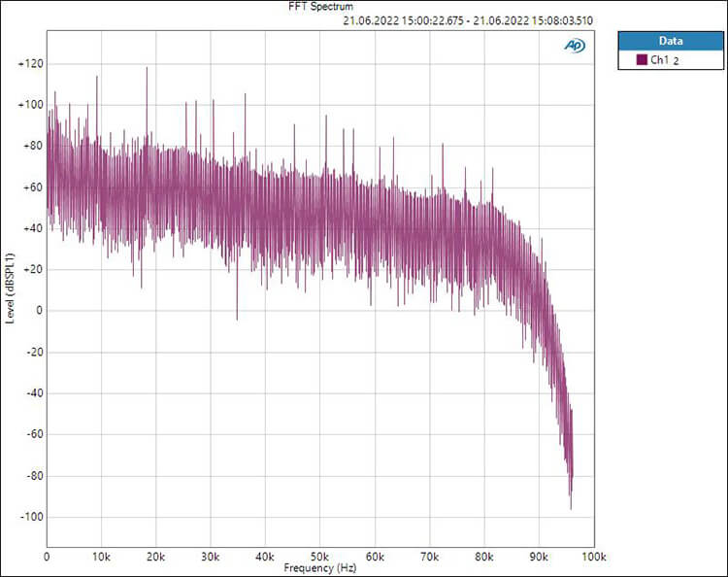Click the 90k tick on frequency axis
The width and height of the screenshot is (728, 577).
[539, 557]
